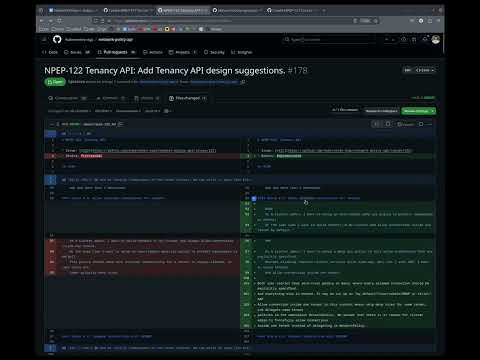
Task: Open the notifications inbox icon in header
Action: pyautogui.click(x=425, y=39)
